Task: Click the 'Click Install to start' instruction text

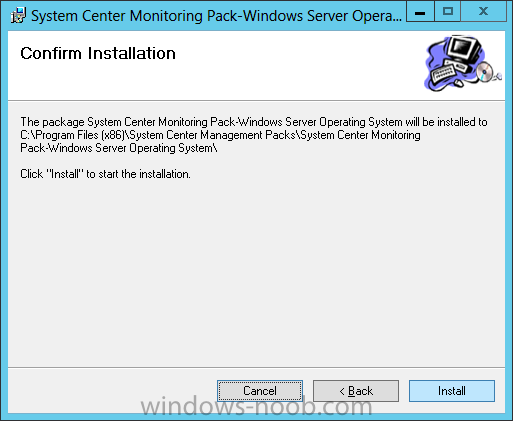Action: [105, 174]
